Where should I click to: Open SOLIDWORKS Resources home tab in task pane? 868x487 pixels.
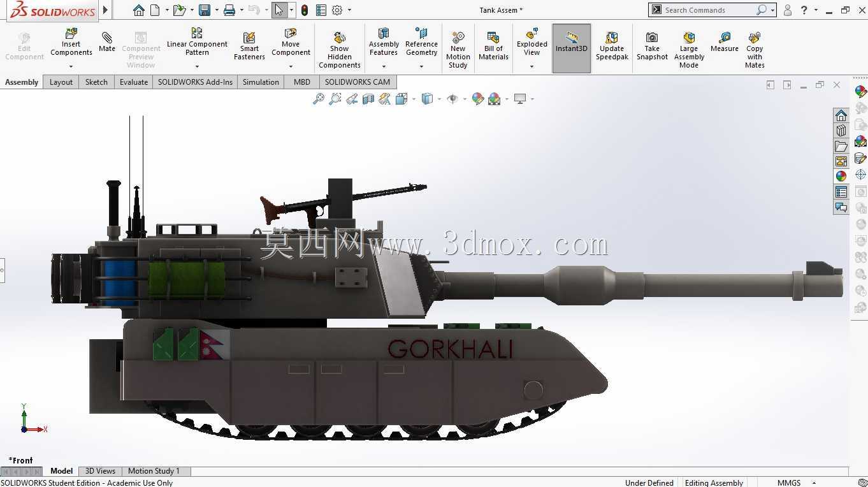click(x=841, y=115)
